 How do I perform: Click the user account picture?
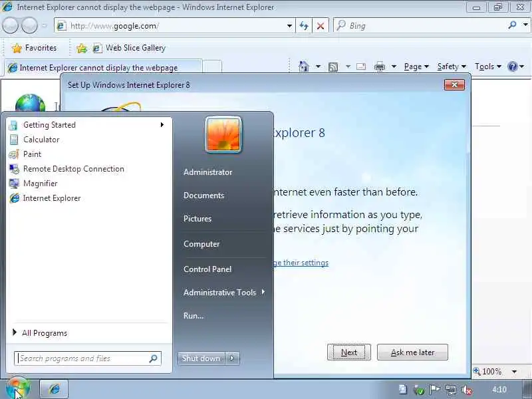point(223,135)
